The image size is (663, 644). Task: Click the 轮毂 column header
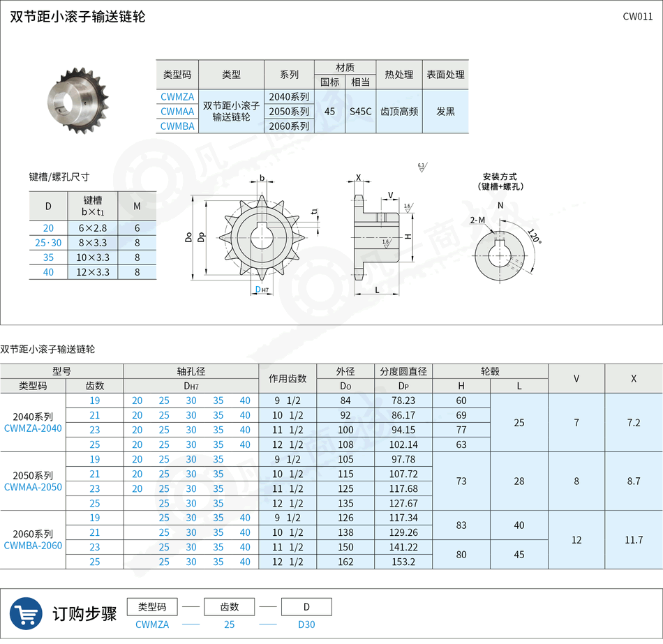tap(490, 371)
